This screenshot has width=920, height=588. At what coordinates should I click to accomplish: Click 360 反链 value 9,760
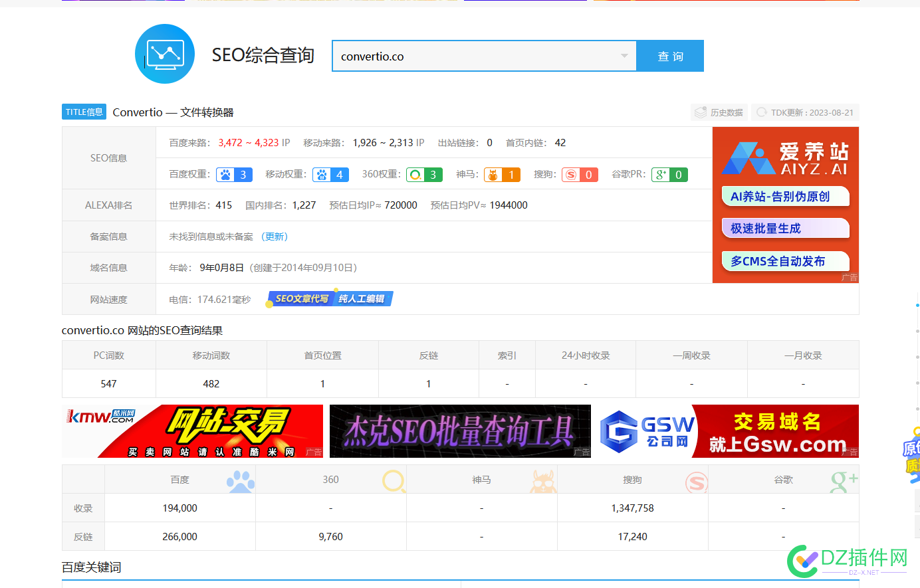coord(331,537)
